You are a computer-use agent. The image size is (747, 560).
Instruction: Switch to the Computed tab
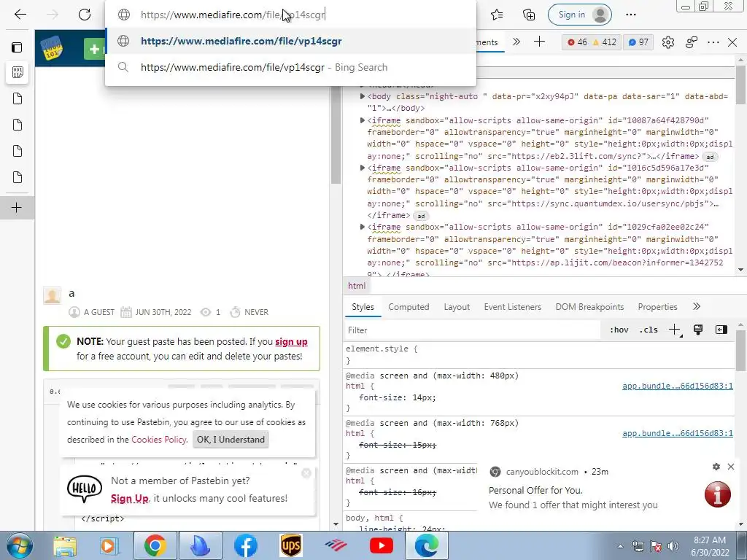point(409,307)
